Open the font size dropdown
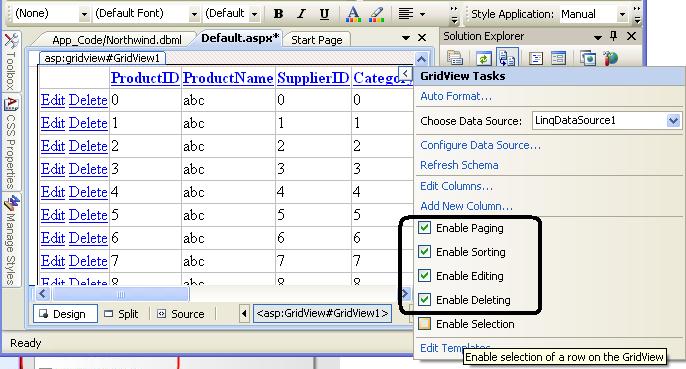This screenshot has width=686, height=369. pos(254,14)
